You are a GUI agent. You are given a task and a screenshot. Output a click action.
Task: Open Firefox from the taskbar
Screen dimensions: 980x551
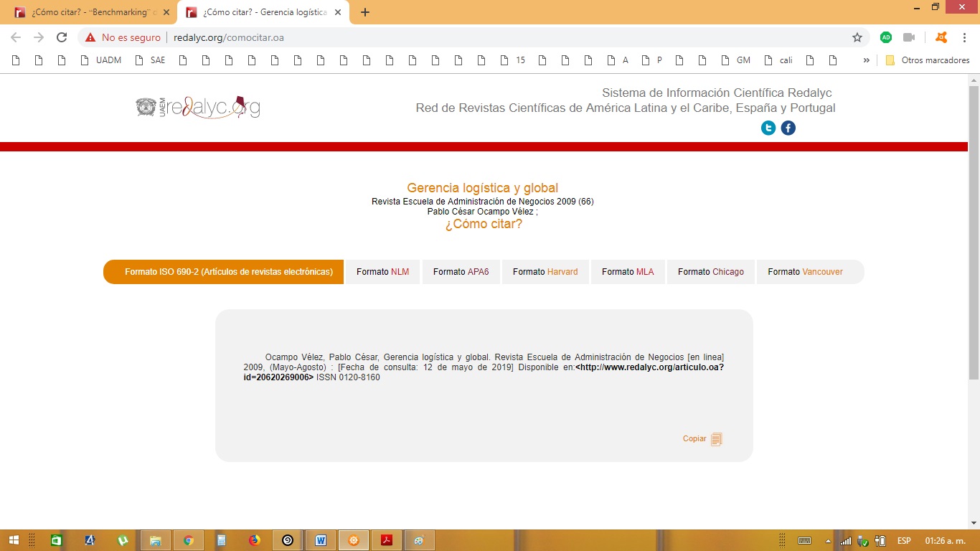point(254,540)
